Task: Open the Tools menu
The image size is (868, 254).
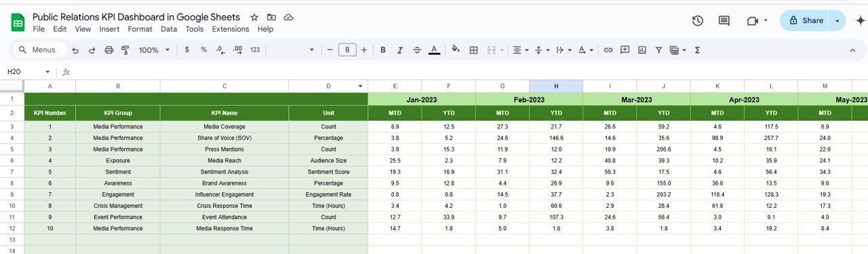Action: click(195, 29)
